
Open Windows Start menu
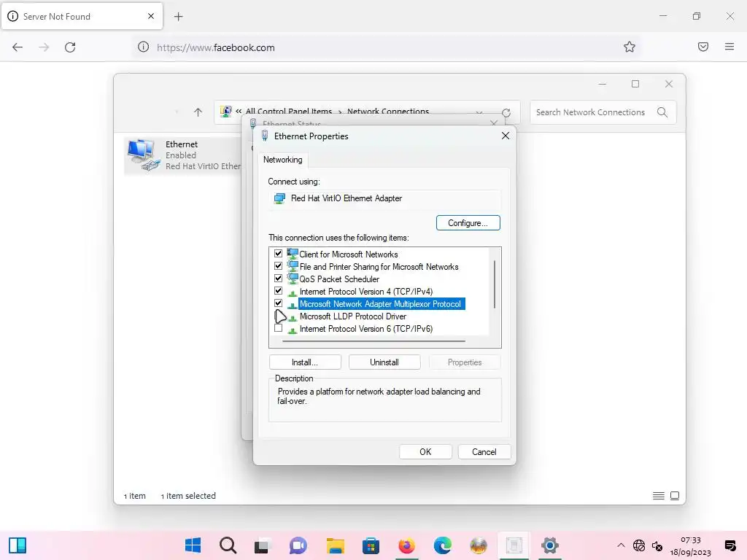193,545
